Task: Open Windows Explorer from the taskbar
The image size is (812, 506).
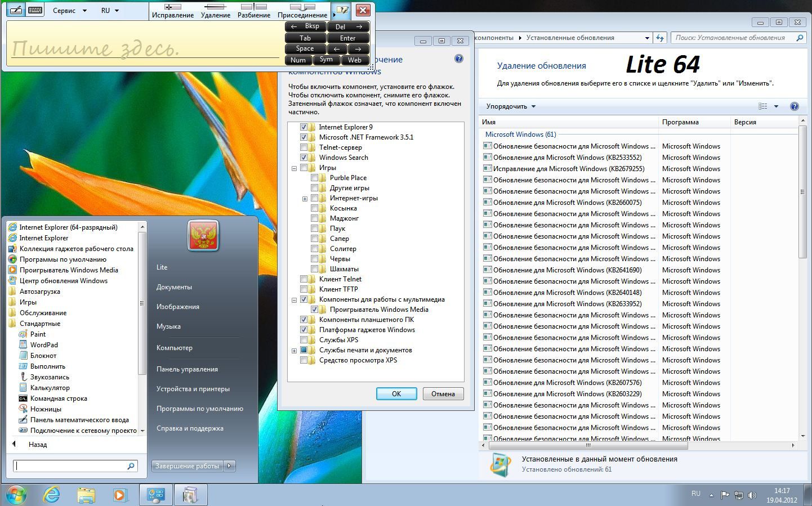Action: coord(86,495)
